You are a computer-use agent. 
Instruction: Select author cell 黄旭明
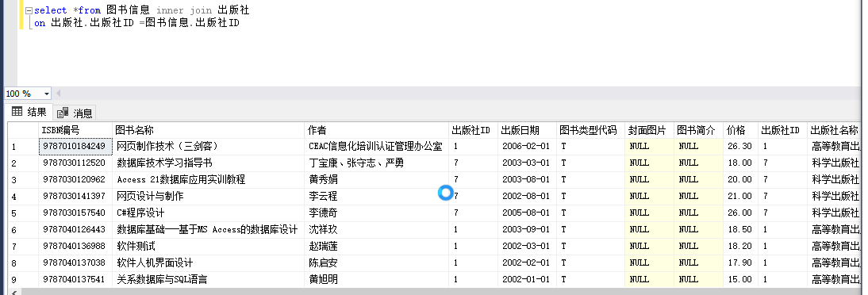pos(376,279)
